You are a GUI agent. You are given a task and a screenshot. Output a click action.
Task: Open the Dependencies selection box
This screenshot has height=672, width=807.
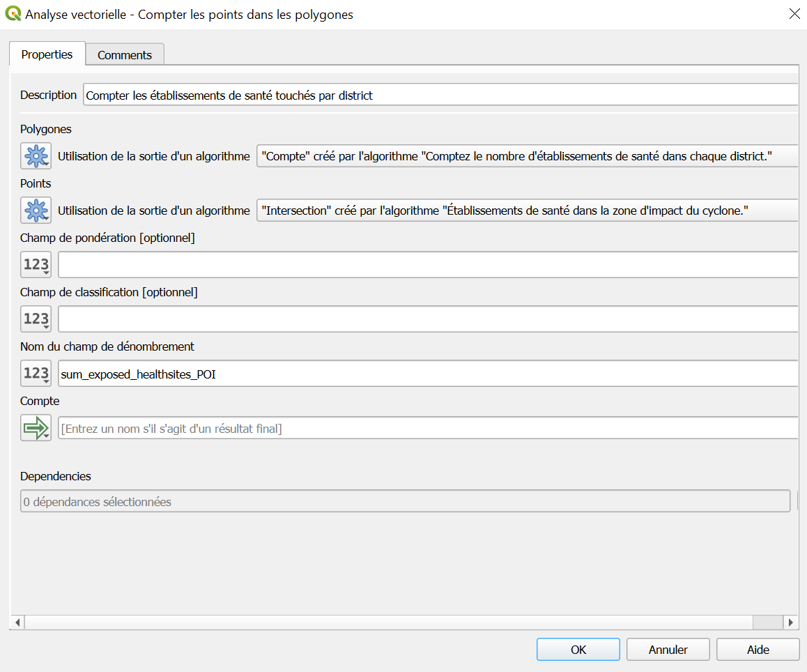point(404,501)
